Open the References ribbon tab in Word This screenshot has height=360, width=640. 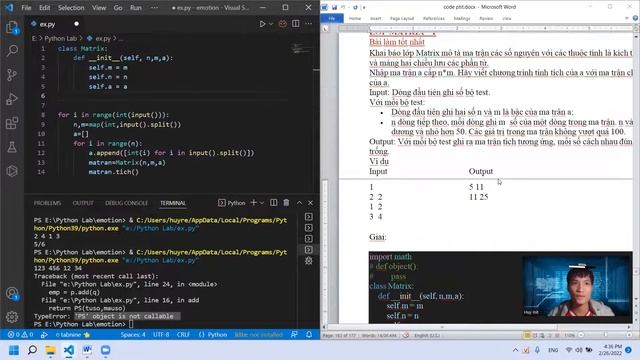434,18
